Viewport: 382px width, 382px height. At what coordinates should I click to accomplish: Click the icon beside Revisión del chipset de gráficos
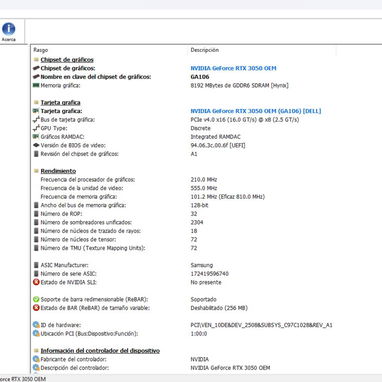(x=36, y=154)
